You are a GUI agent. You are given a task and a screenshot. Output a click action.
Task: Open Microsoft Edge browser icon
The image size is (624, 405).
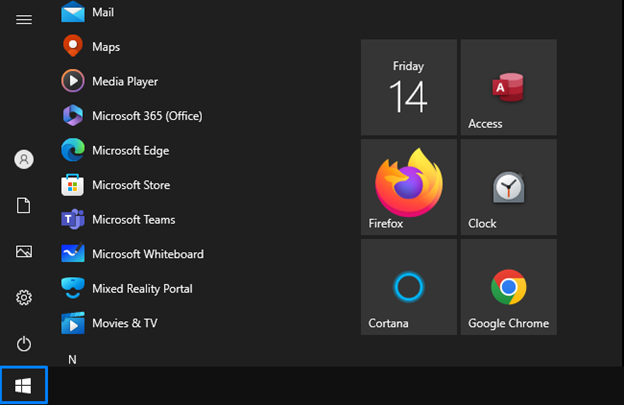point(73,150)
